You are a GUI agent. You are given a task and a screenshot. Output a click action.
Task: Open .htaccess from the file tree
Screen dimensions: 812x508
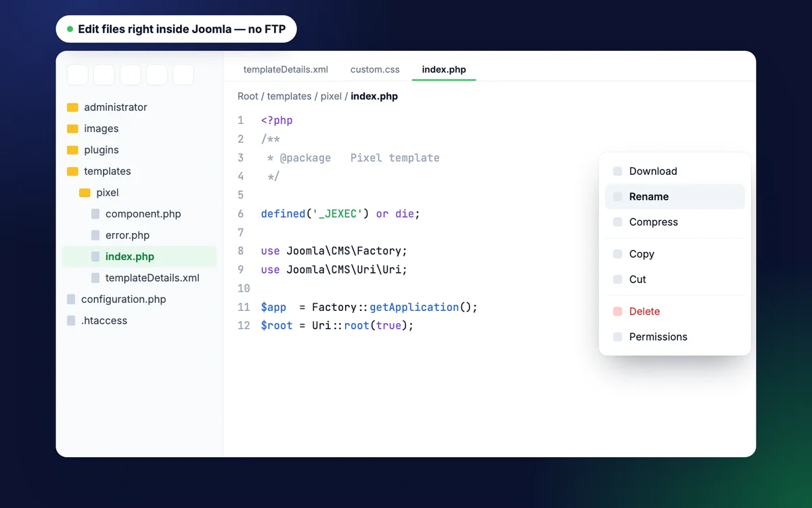[104, 320]
